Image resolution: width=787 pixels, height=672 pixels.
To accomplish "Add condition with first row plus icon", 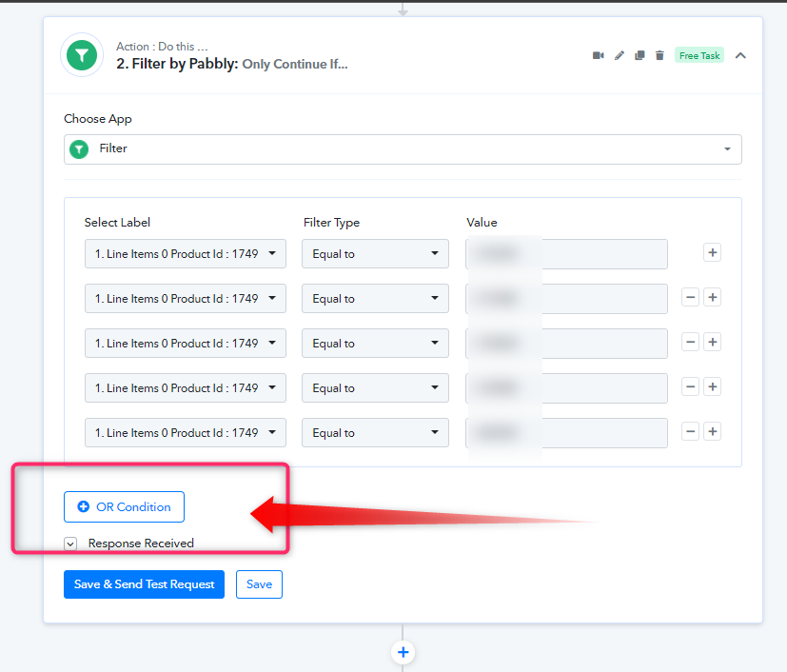I will (x=712, y=252).
